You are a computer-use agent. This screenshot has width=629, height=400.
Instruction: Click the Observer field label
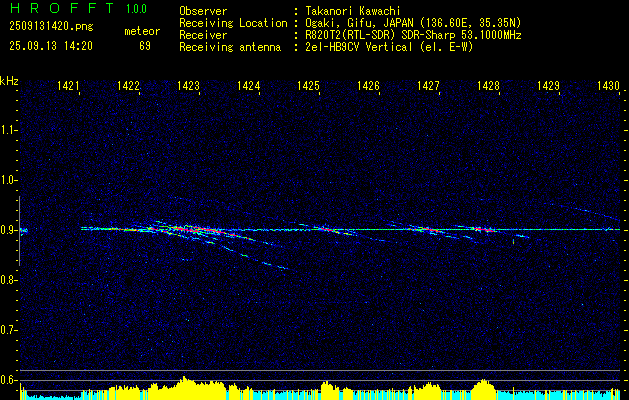(203, 11)
